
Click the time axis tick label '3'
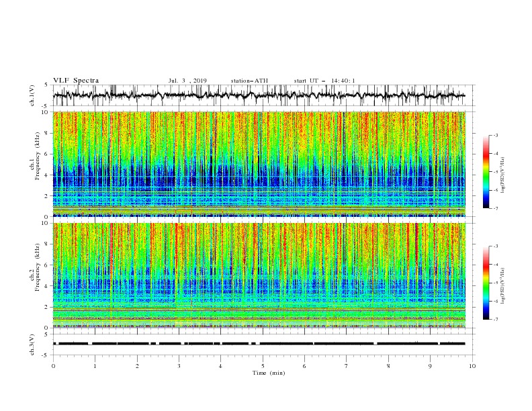179,366
